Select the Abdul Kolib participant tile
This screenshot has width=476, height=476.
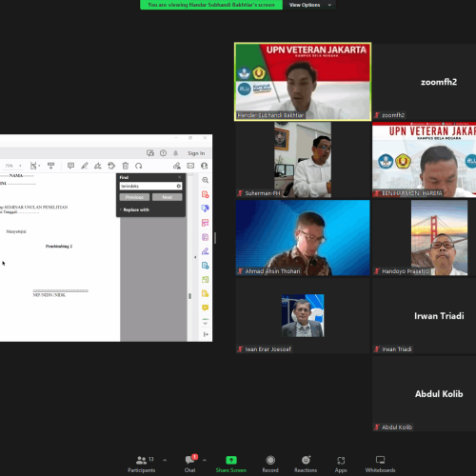click(425, 393)
